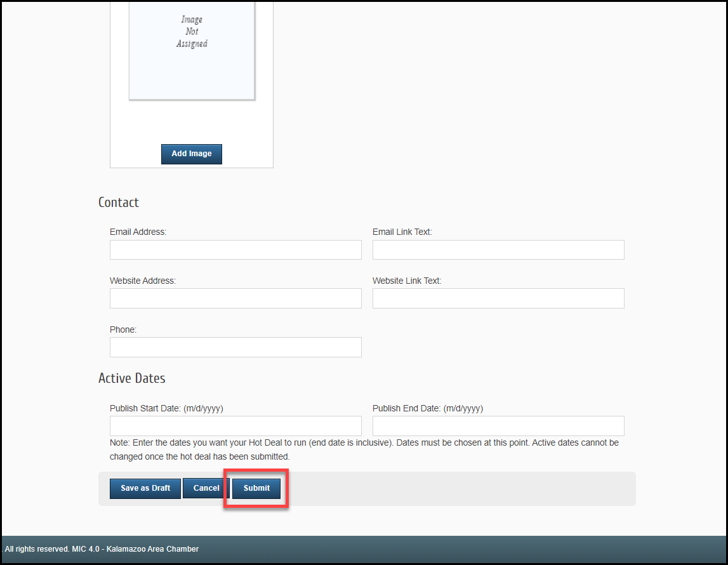
Task: Click the Publish Start Date field
Action: [x=235, y=426]
